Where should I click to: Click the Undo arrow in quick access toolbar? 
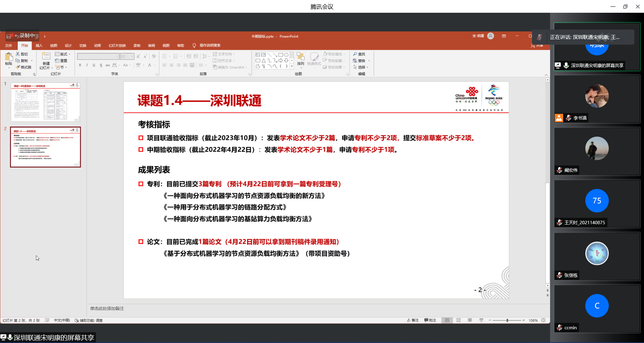click(x=16, y=36)
